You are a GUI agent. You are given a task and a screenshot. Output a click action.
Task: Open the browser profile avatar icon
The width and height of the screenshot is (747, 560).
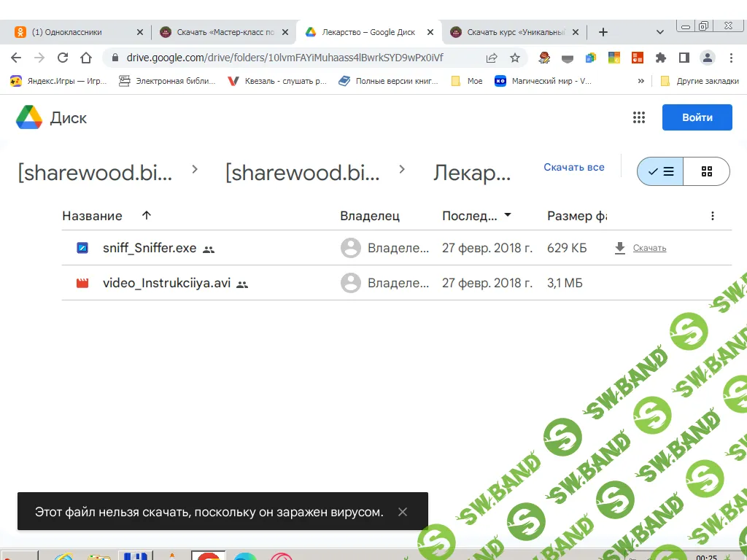(x=707, y=58)
